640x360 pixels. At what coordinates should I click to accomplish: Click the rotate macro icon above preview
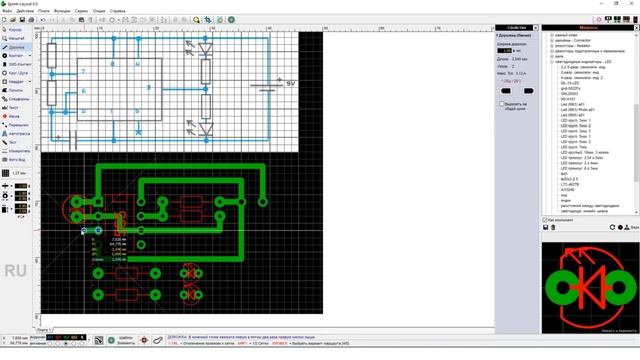pyautogui.click(x=612, y=227)
